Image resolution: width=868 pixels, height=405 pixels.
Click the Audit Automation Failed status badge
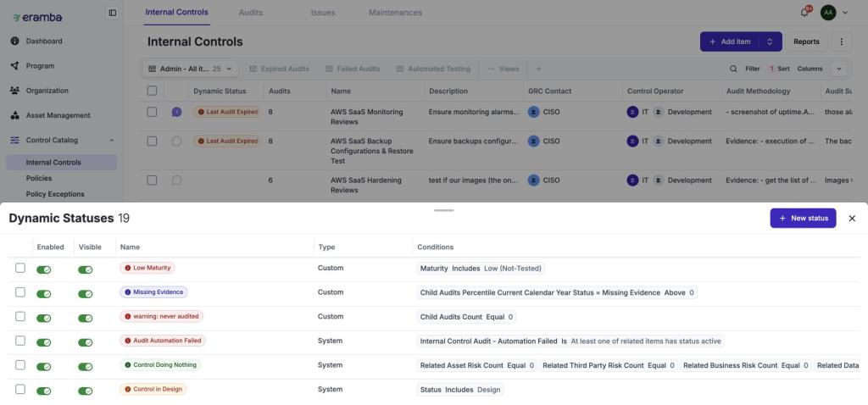click(x=163, y=341)
